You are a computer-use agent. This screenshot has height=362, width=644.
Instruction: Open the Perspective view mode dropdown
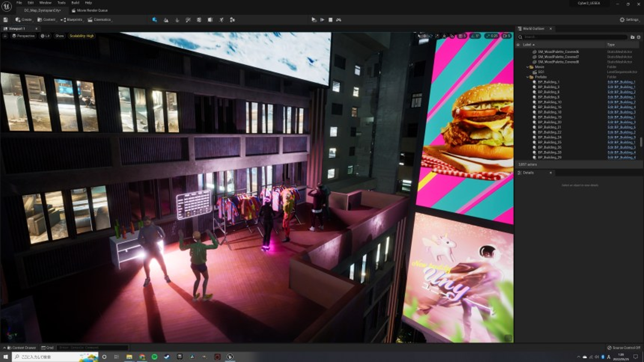(24, 36)
